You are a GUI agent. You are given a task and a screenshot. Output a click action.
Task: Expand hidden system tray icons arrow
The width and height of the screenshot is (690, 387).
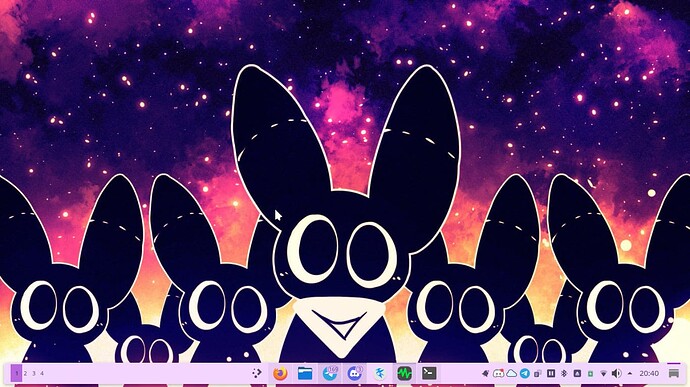(x=630, y=373)
